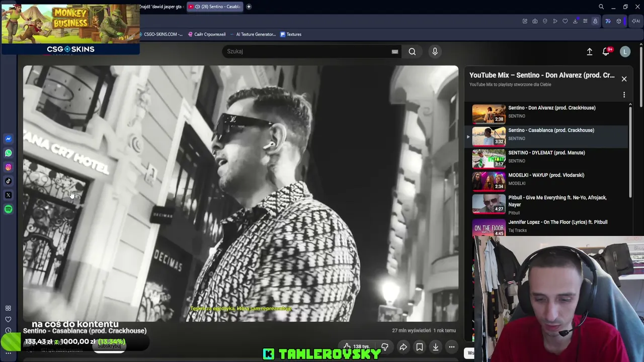644x362 pixels.
Task: Open the on-screen keyboard in search box
Action: point(395,51)
